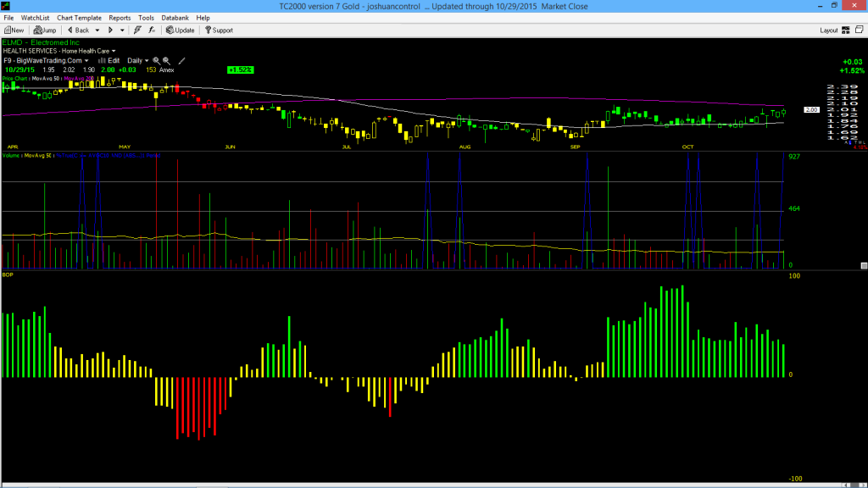Click the green +1.52% percent badge
868x488 pixels.
[x=240, y=69]
